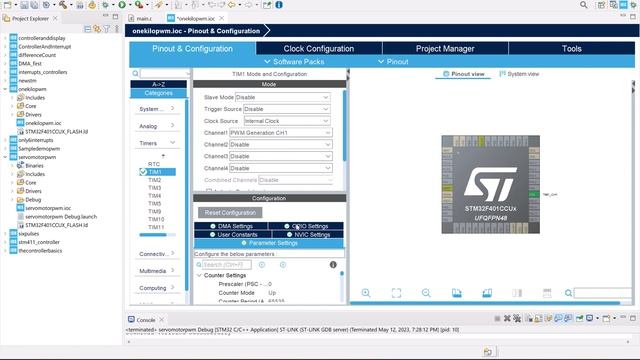Click the category search field
The width and height of the screenshot is (640, 360).
click(x=164, y=73)
